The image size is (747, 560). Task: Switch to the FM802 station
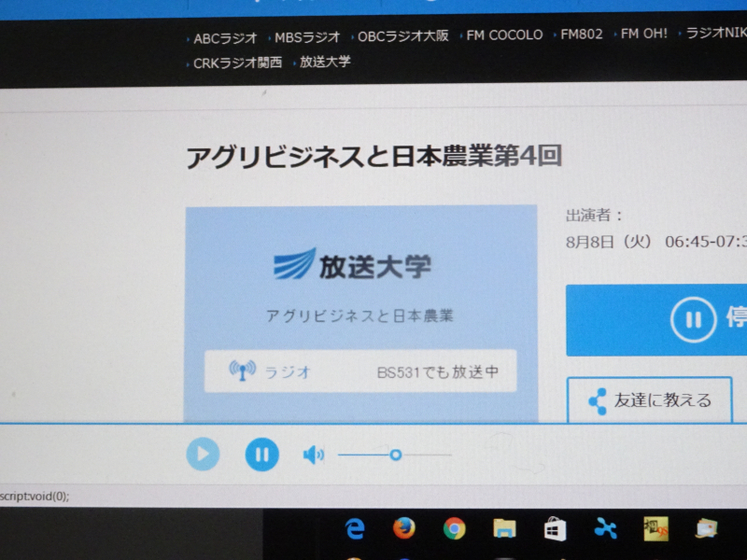tap(581, 34)
